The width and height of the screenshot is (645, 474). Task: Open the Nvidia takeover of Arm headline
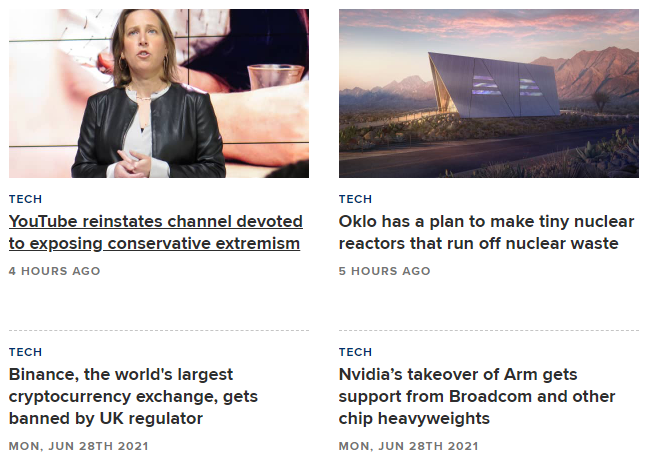pos(476,396)
